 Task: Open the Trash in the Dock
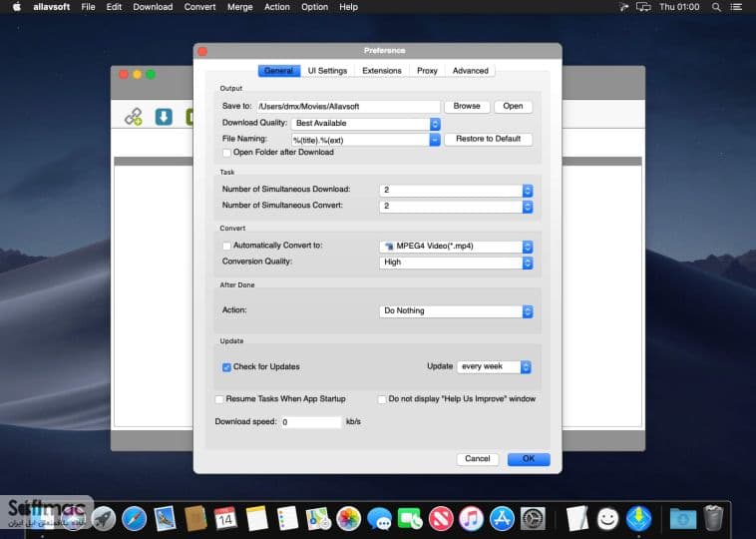pos(713,518)
